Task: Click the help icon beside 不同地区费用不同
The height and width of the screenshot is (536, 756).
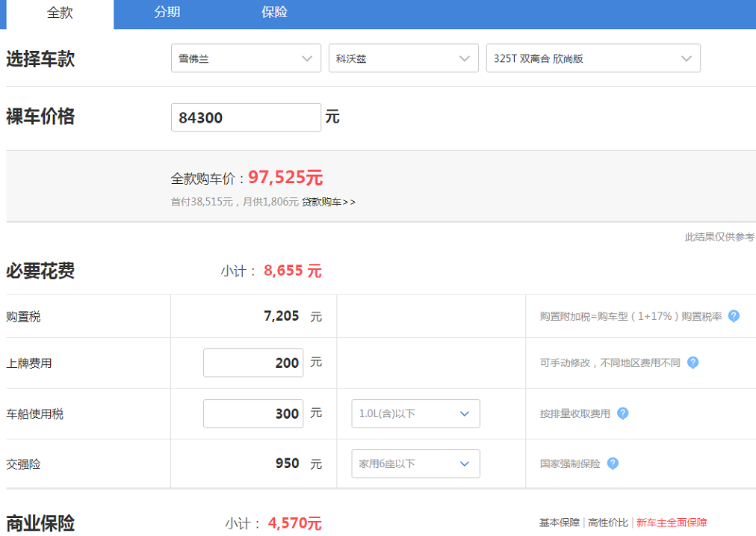Action: (x=693, y=363)
